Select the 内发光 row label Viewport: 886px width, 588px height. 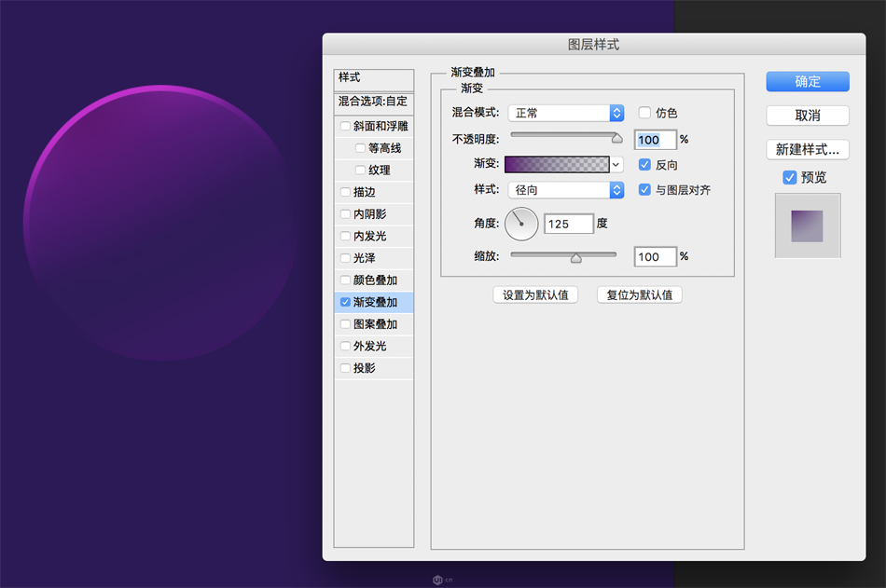coord(370,236)
